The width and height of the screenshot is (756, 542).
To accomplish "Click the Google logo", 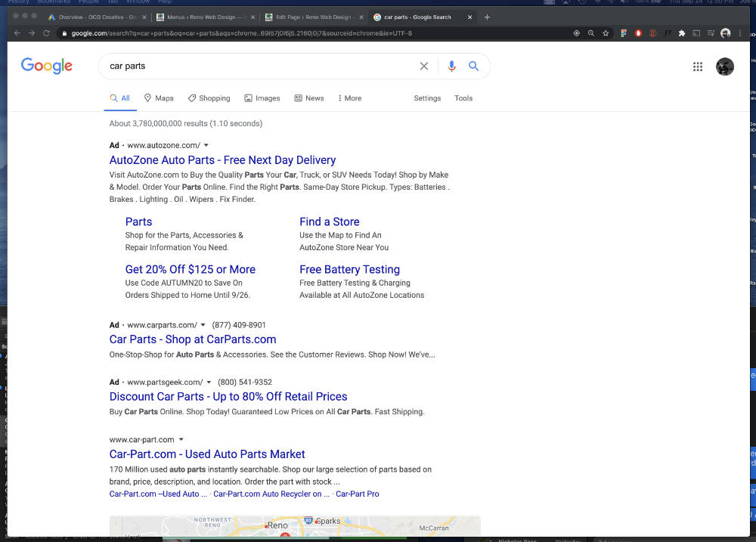I will (x=46, y=66).
